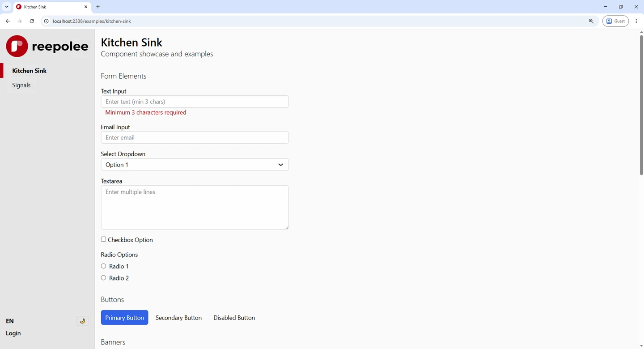Image resolution: width=644 pixels, height=349 pixels.
Task: Focus the Enter email input field
Action: 195,137
